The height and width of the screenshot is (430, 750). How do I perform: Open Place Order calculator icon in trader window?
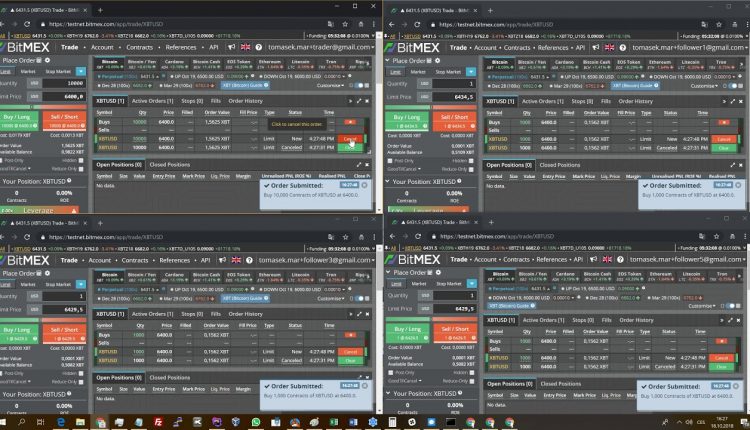(40, 61)
